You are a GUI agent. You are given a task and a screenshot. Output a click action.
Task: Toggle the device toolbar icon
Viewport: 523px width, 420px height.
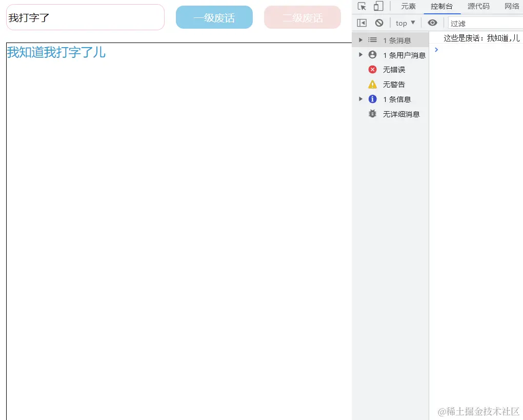pos(378,6)
